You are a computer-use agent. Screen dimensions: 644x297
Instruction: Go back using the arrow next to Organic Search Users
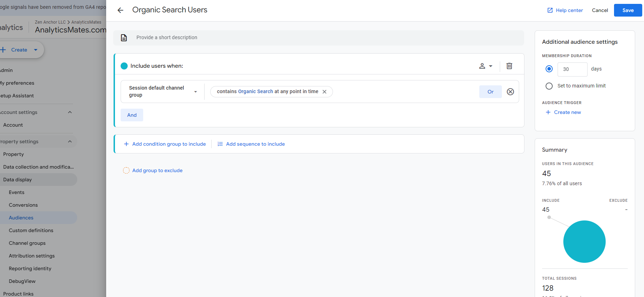click(x=120, y=10)
